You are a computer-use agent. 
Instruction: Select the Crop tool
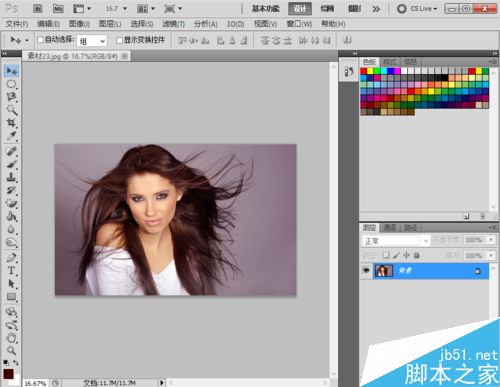(12, 123)
